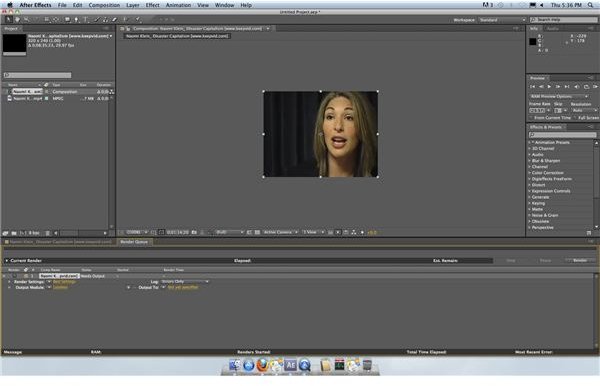Switch to the Naomi Klein timeline tab
Screen dimensions: 600x386
pyautogui.click(x=59, y=242)
